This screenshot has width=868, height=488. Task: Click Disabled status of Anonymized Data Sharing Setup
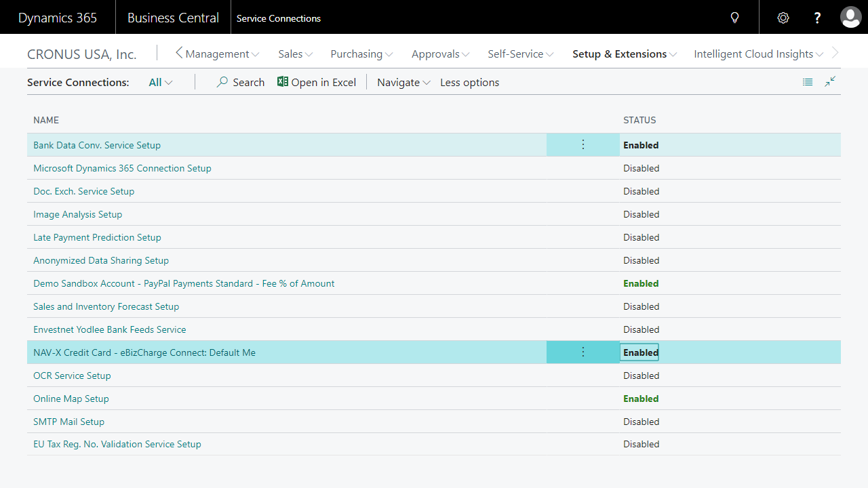click(x=641, y=260)
